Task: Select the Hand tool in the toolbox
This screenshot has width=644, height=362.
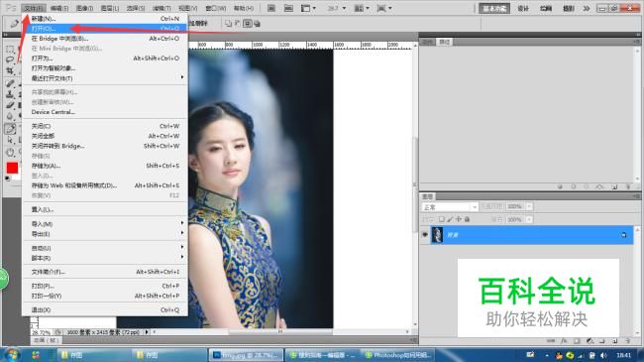Action: coord(10,153)
